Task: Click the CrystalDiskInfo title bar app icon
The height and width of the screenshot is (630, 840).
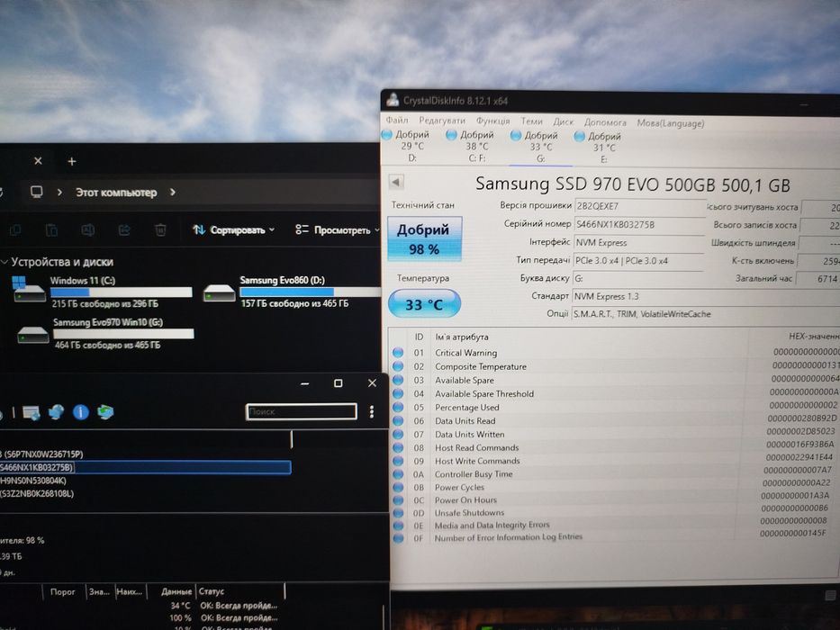Action: [x=393, y=100]
